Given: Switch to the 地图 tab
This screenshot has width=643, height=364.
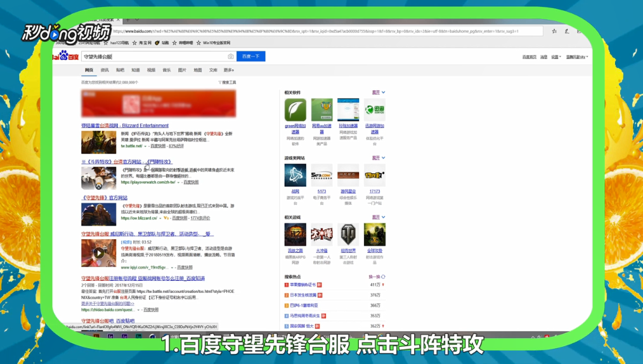Looking at the screenshot, I should click(x=198, y=70).
